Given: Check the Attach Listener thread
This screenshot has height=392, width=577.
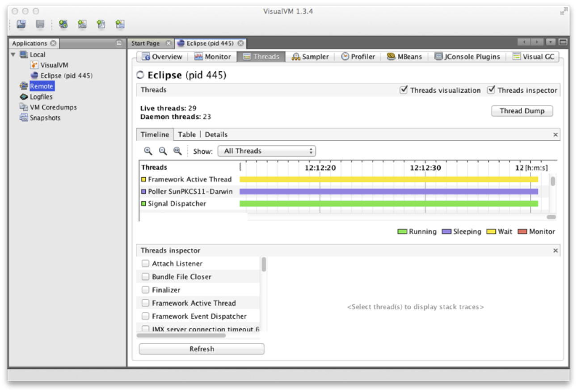Looking at the screenshot, I should point(145,264).
